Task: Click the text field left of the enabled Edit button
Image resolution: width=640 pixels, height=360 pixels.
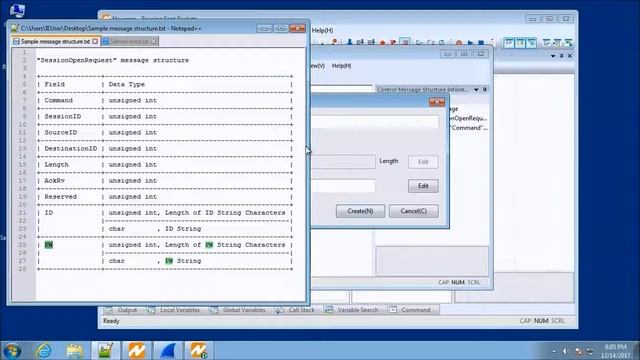Action: point(343,186)
